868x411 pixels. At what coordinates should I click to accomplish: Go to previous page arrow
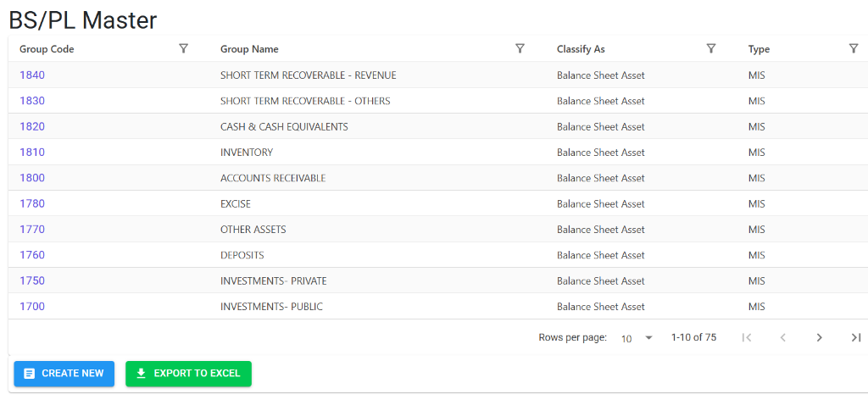point(782,337)
